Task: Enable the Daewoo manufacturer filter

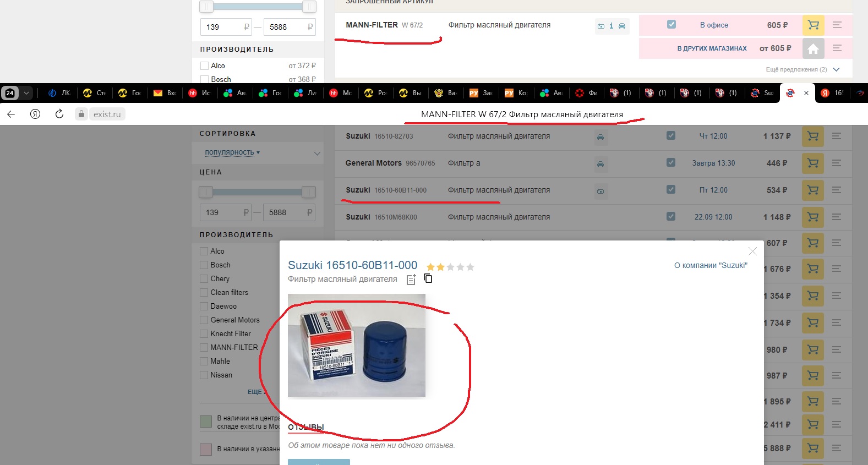Action: pyautogui.click(x=204, y=306)
